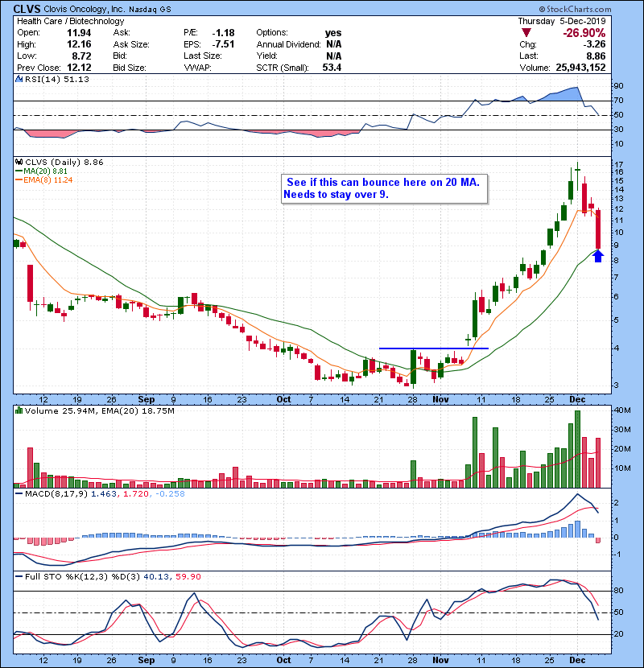Click the candlestick icon beside CLVS (Daily)
This screenshot has height=668, width=644.
[19, 162]
